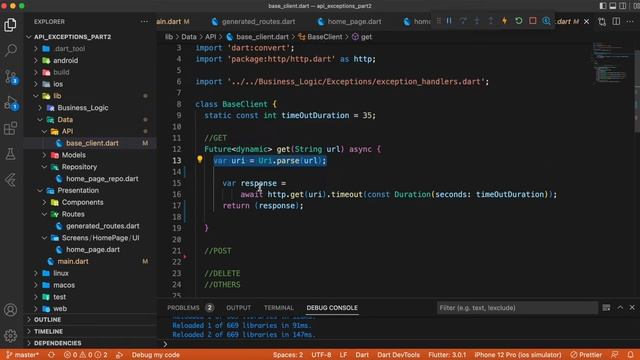Open Explorer views and more actions menu

144,22
